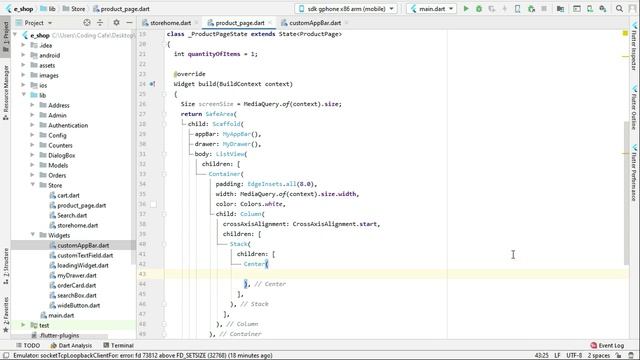
Task: Click the editor vertical scrollbar
Action: 626,193
